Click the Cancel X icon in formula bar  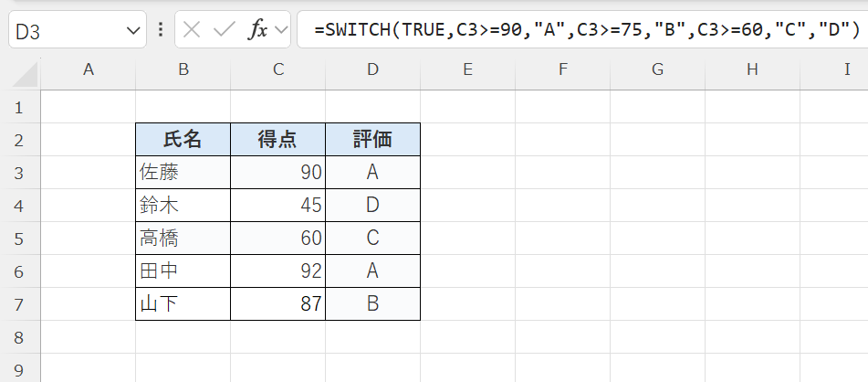(x=191, y=30)
